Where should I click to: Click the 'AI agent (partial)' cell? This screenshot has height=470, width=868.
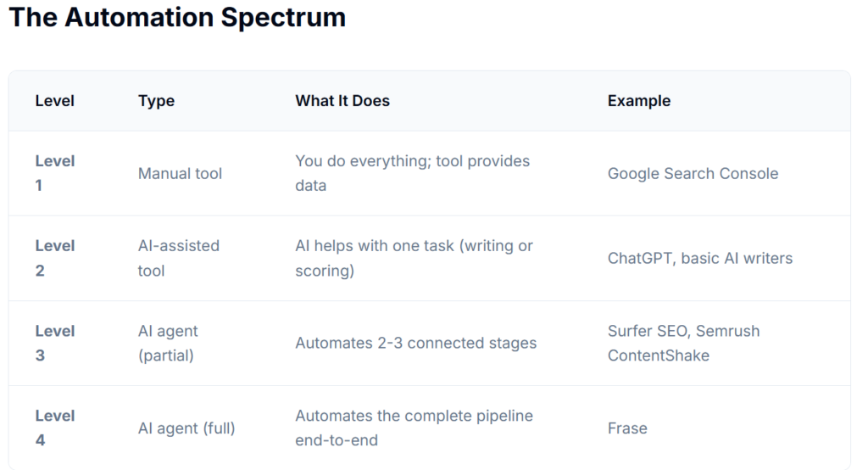[168, 343]
